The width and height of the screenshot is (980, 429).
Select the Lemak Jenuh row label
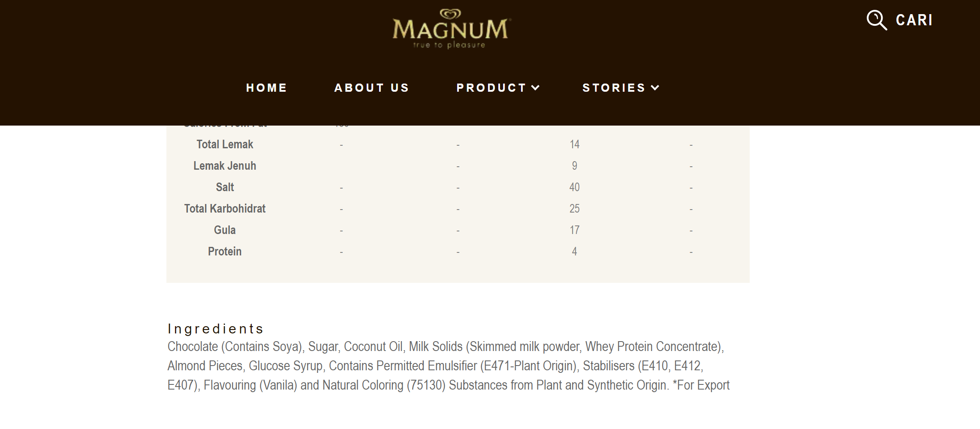[225, 166]
